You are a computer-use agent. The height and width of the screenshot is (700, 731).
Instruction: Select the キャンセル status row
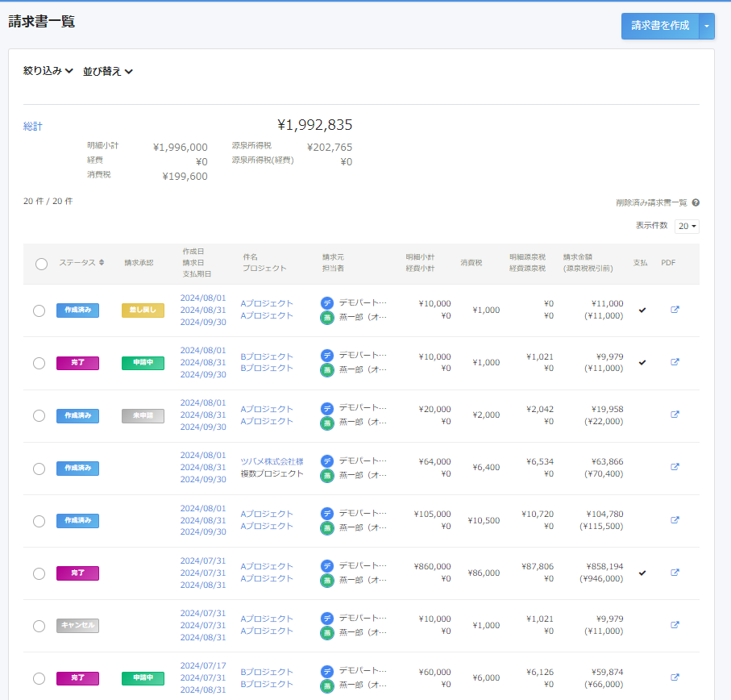(39, 626)
